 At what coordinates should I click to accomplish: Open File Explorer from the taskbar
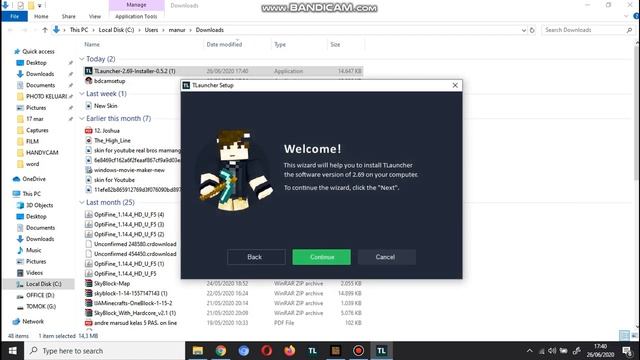tap(198, 351)
